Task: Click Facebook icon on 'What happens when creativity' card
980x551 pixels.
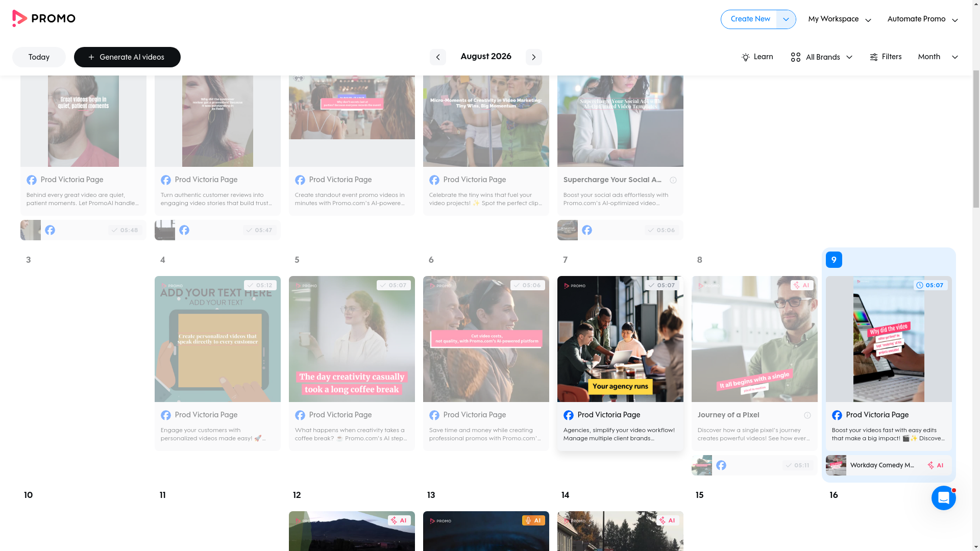Action: tap(300, 415)
